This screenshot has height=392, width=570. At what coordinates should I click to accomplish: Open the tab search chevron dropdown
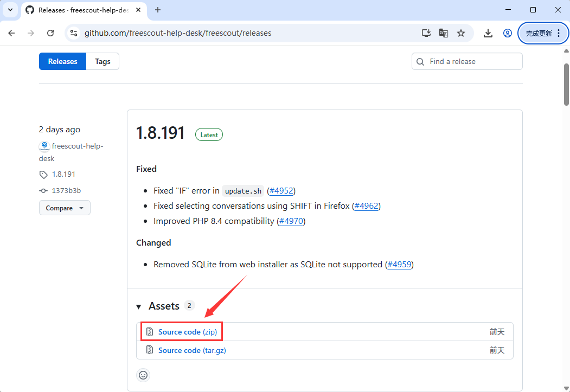pos(10,10)
